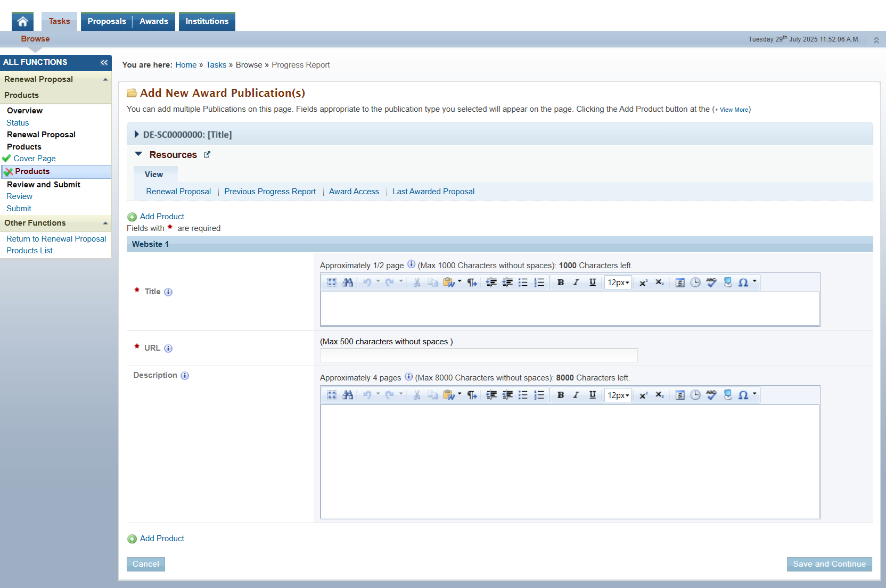This screenshot has width=886, height=588.
Task: Apply superscript in the Title editor toolbar
Action: tap(643, 283)
